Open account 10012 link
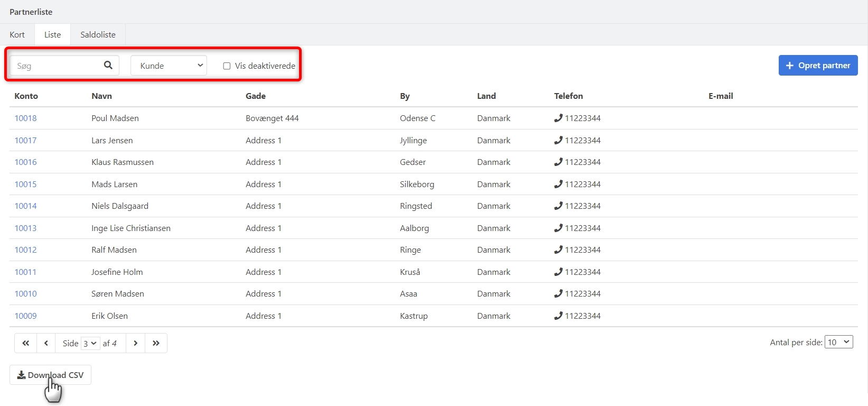The width and height of the screenshot is (868, 406). pyautogui.click(x=25, y=250)
